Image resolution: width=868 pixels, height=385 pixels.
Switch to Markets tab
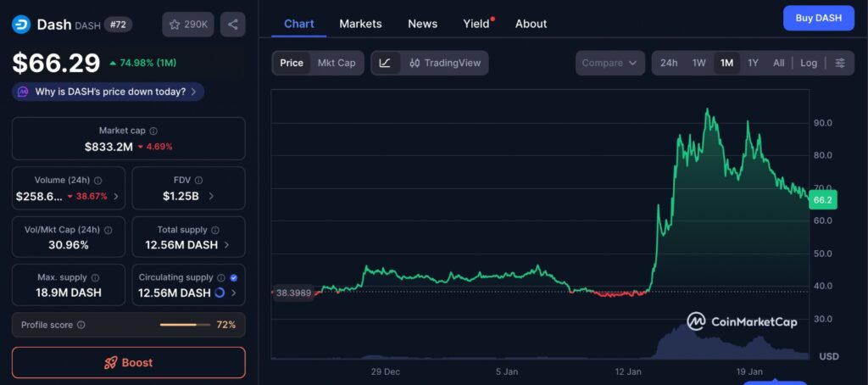[360, 24]
